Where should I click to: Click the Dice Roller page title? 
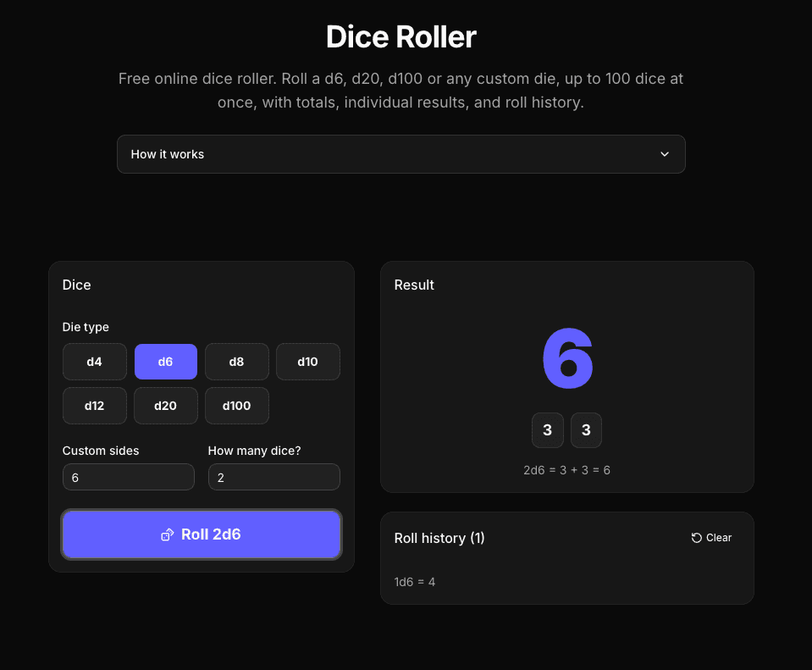(401, 37)
